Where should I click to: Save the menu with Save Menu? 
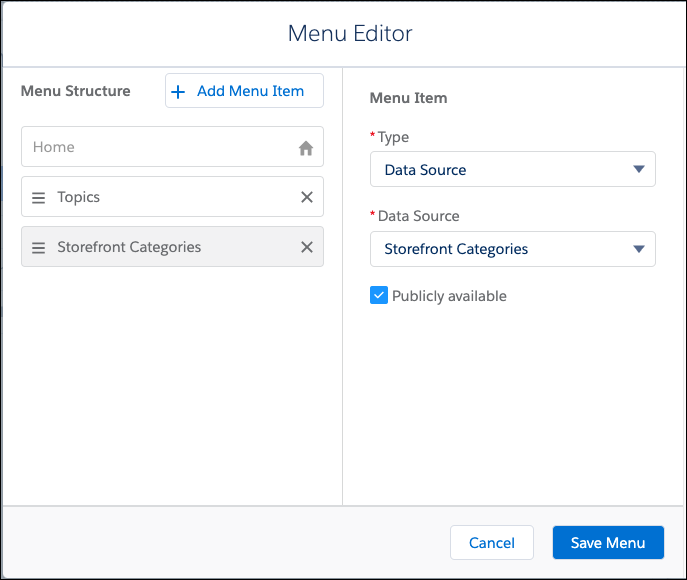[608, 543]
